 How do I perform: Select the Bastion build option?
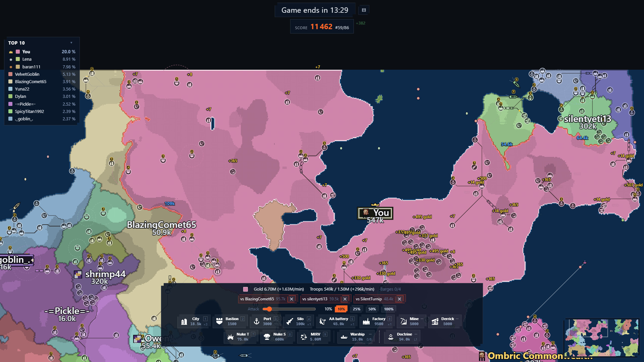229,321
